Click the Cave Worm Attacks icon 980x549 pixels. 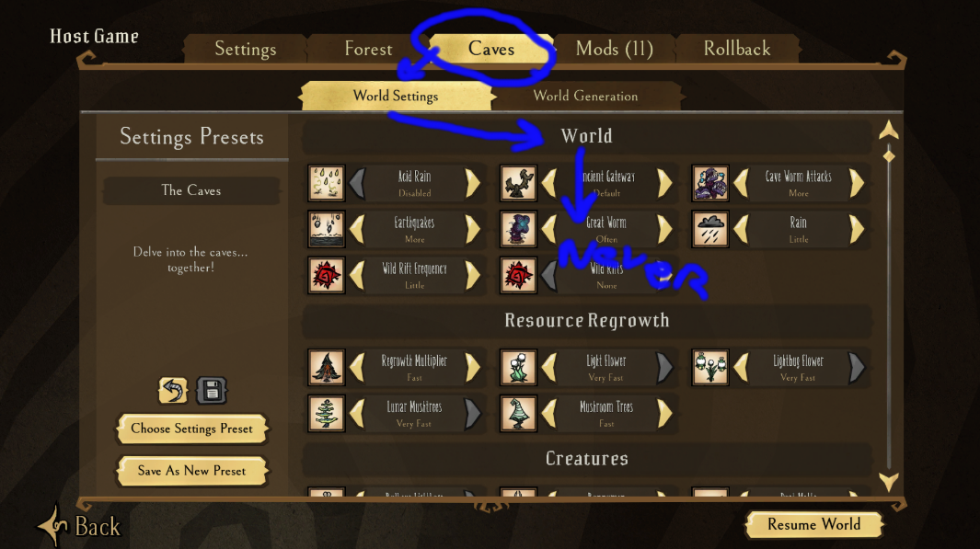point(710,183)
